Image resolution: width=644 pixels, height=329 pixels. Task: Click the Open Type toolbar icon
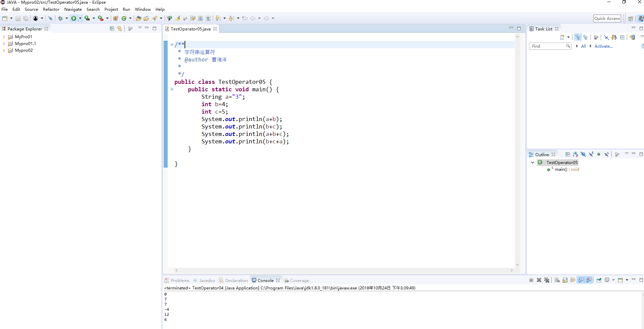click(x=138, y=18)
